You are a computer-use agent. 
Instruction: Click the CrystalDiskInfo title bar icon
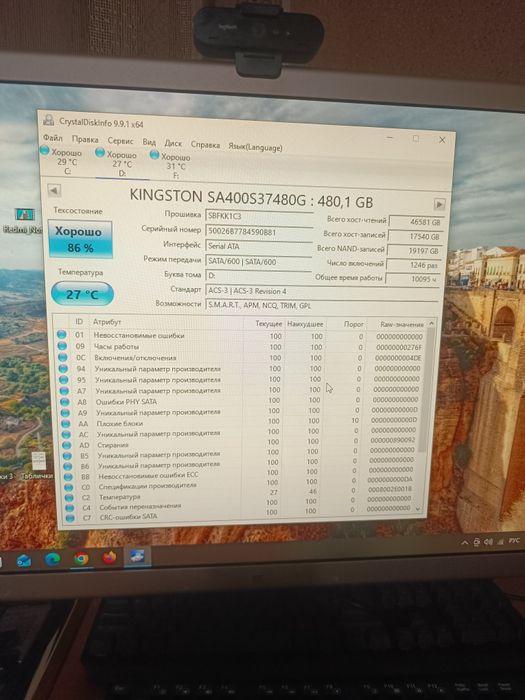(x=49, y=120)
